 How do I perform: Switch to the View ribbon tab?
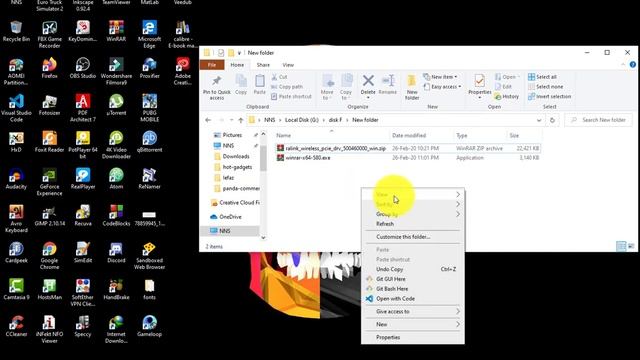click(x=288, y=65)
